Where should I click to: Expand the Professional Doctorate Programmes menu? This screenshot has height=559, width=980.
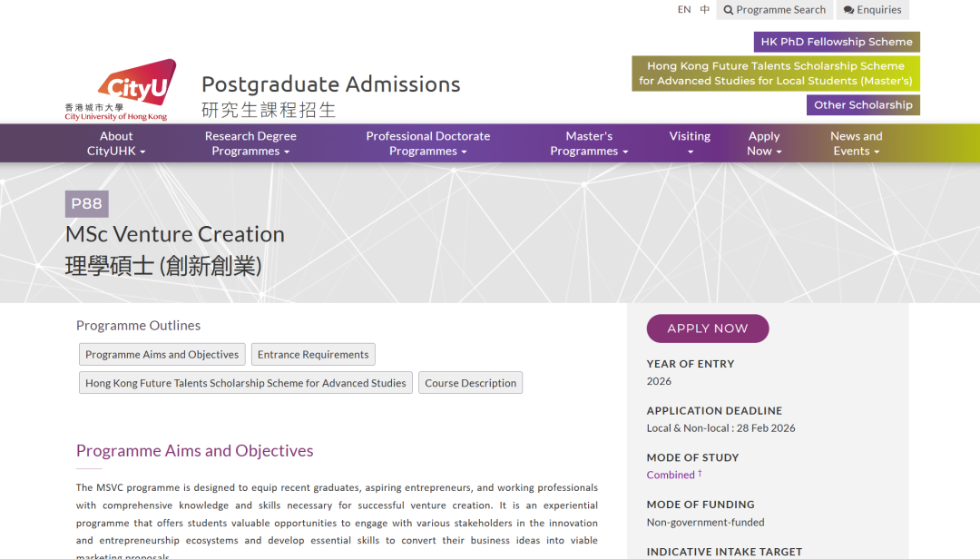tap(427, 142)
